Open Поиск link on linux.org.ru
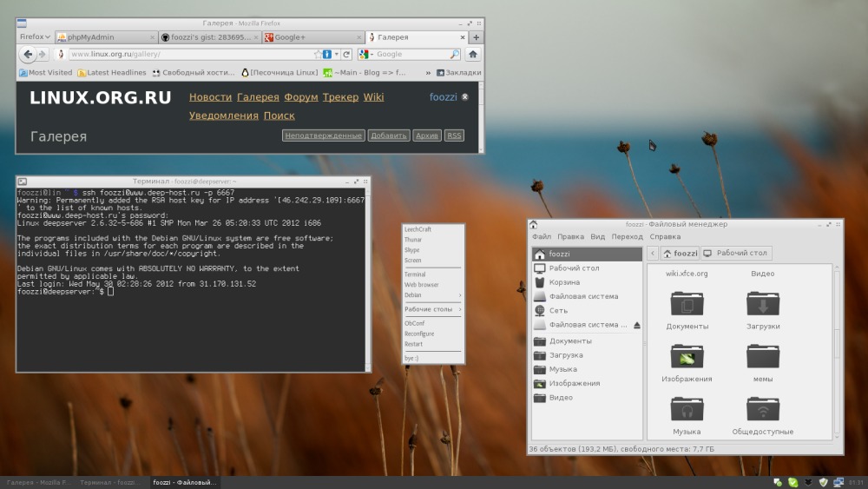Viewport: 868px width, 489px height. coord(279,116)
